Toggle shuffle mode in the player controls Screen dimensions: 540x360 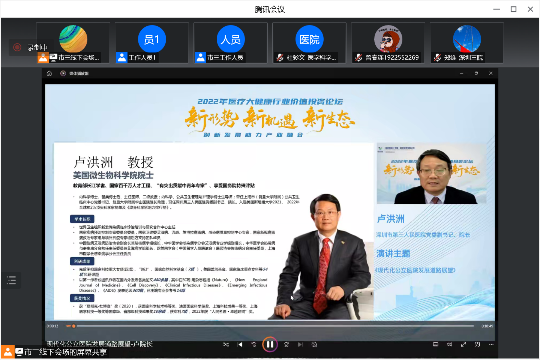226,344
